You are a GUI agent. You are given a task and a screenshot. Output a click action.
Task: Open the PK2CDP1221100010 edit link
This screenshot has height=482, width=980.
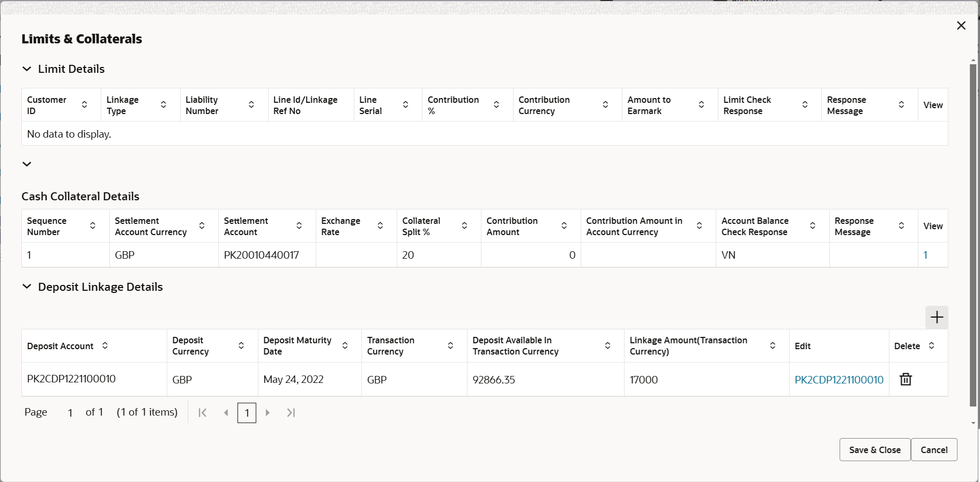(839, 380)
